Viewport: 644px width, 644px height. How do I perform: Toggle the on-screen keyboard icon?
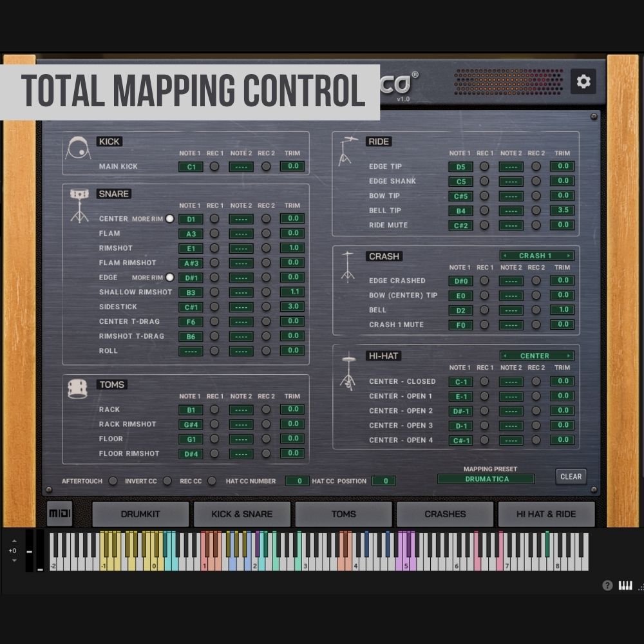point(625,585)
